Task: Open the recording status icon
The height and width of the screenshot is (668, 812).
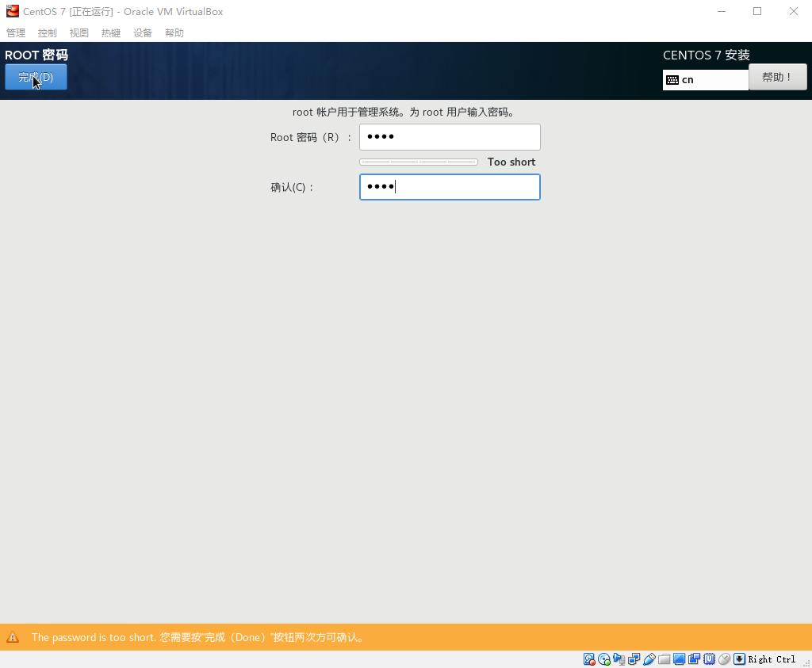Action: [x=694, y=659]
